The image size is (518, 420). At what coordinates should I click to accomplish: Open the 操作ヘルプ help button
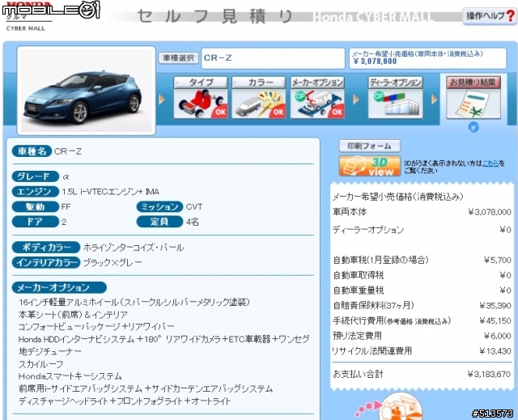[489, 15]
